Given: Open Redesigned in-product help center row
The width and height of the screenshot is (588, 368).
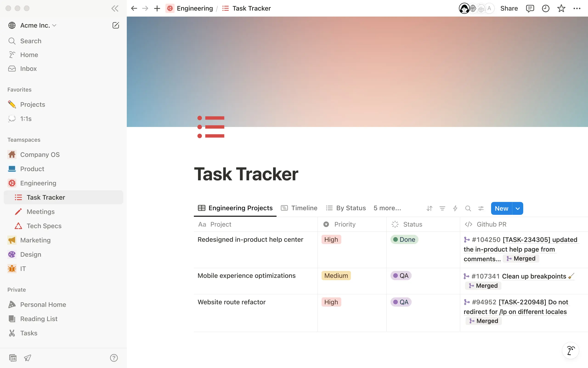Looking at the screenshot, I should [250, 239].
